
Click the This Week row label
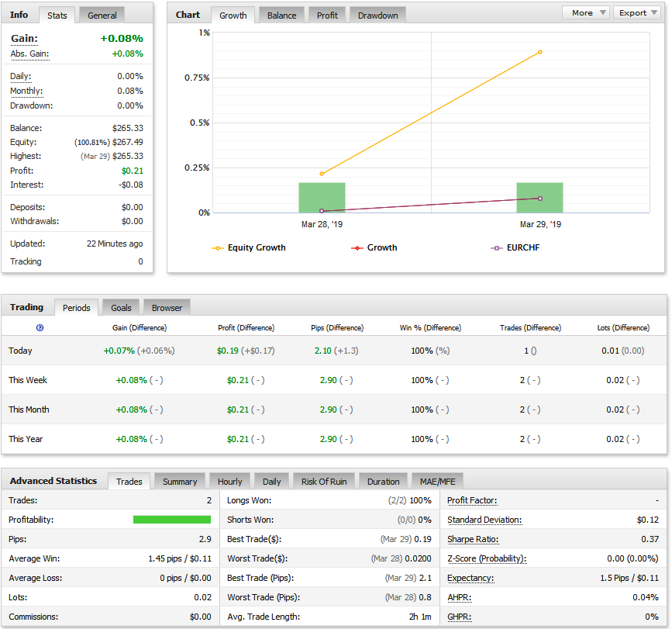click(28, 380)
